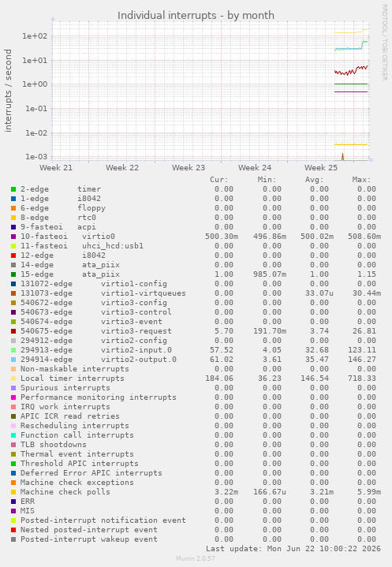Click the 'Cur:' column header
Viewport: 392px width, 567px height.
[219, 180]
